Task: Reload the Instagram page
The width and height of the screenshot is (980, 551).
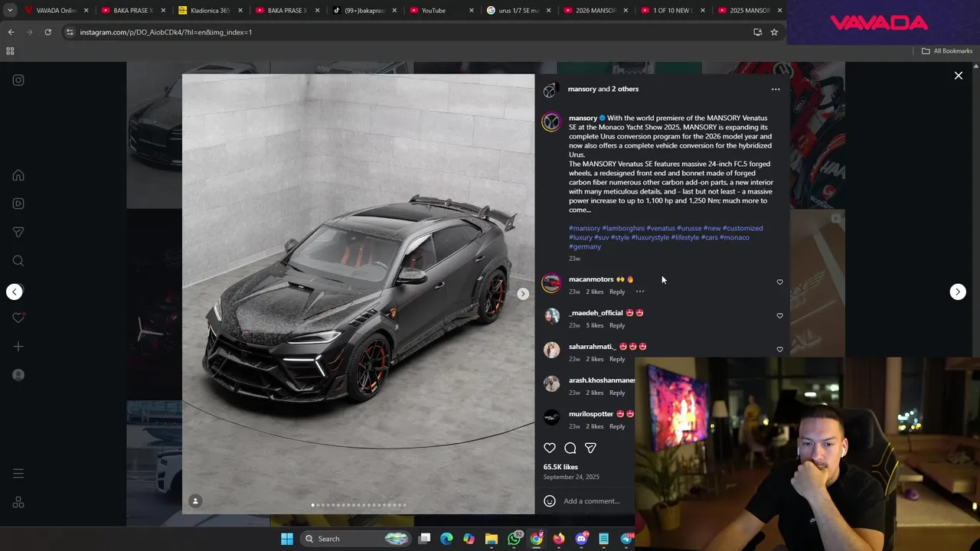Action: pos(47,32)
